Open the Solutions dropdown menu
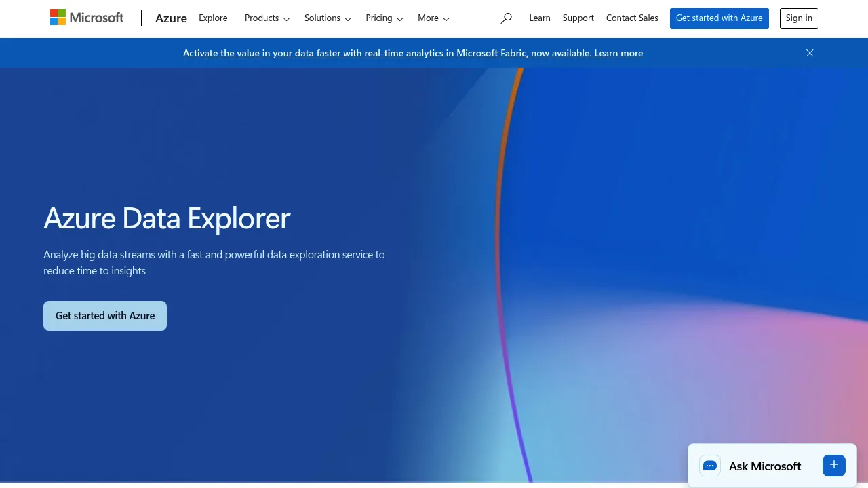The height and width of the screenshot is (488, 868). coord(328,18)
